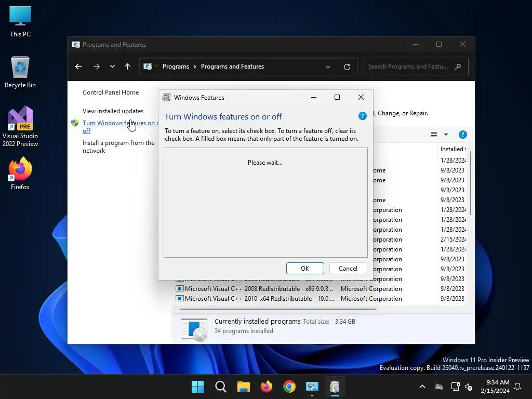Open File Explorer from the taskbar
The height and width of the screenshot is (399, 532).
tap(244, 387)
